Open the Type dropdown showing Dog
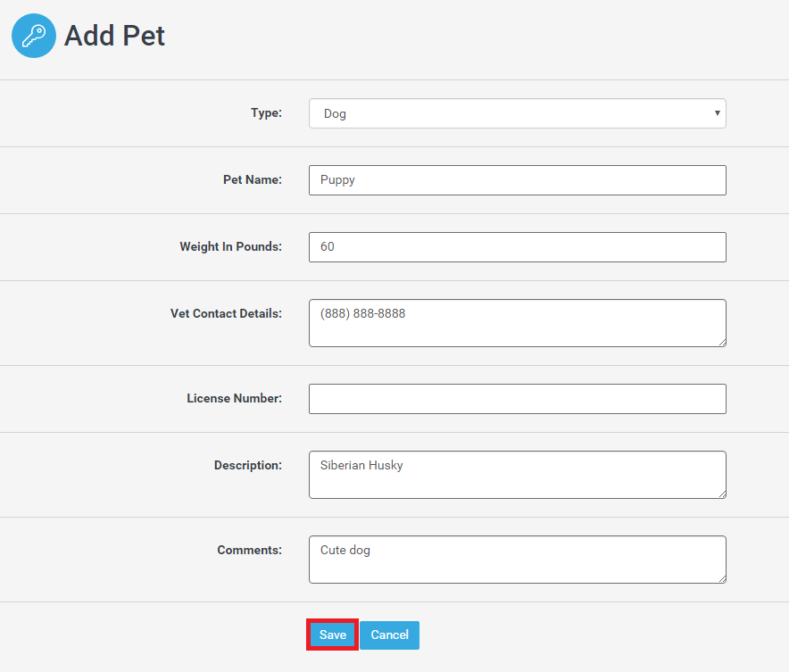The height and width of the screenshot is (672, 789). (517, 113)
